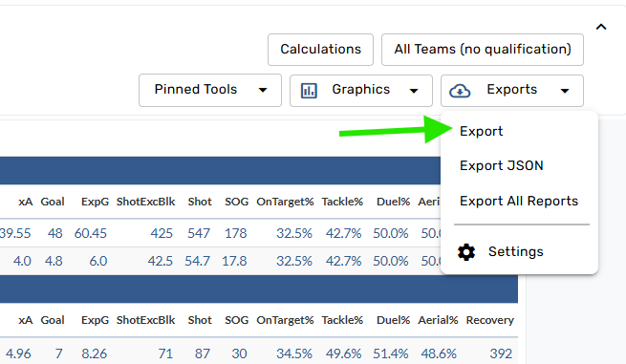Click Duel% header in first table
The image size is (626, 364).
(393, 202)
